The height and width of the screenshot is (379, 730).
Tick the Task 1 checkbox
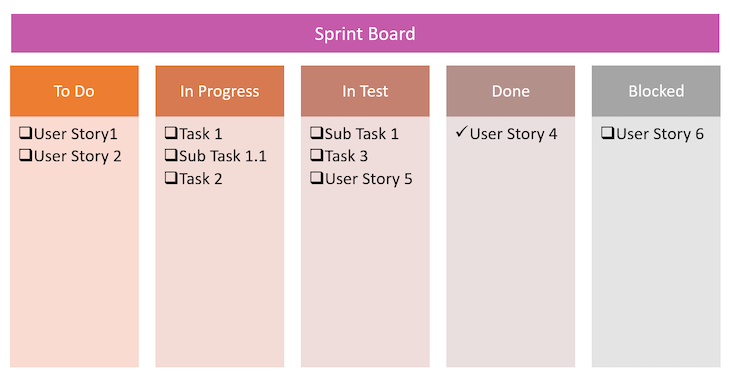(x=171, y=133)
